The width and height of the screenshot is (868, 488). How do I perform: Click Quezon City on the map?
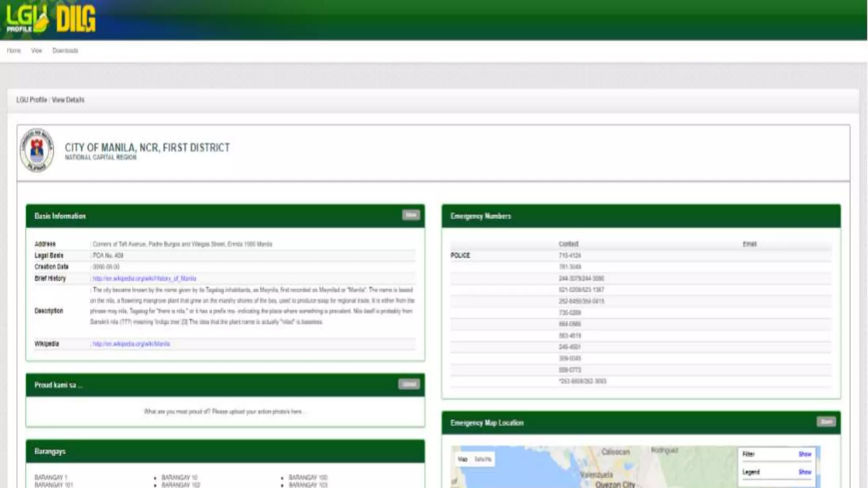click(x=615, y=484)
